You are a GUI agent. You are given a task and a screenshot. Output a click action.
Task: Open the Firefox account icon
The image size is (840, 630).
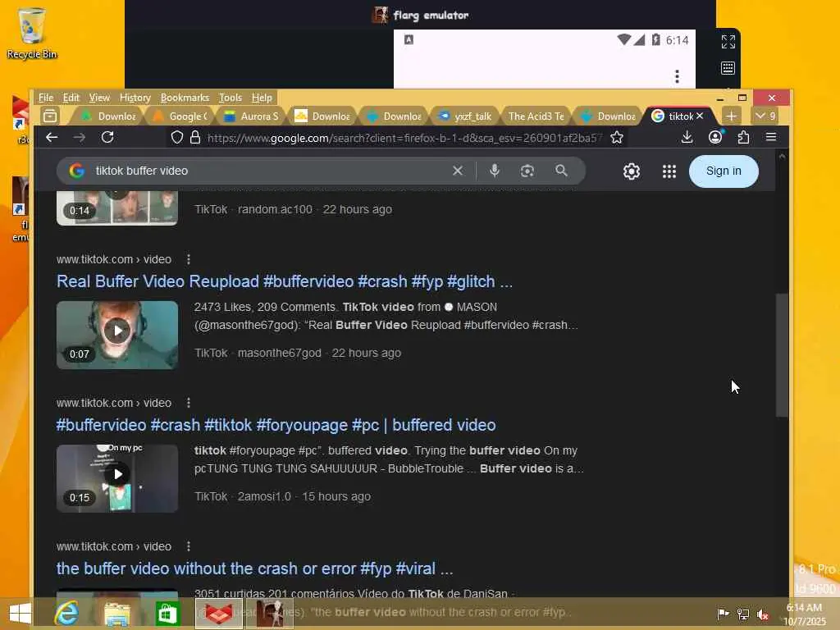pos(715,138)
